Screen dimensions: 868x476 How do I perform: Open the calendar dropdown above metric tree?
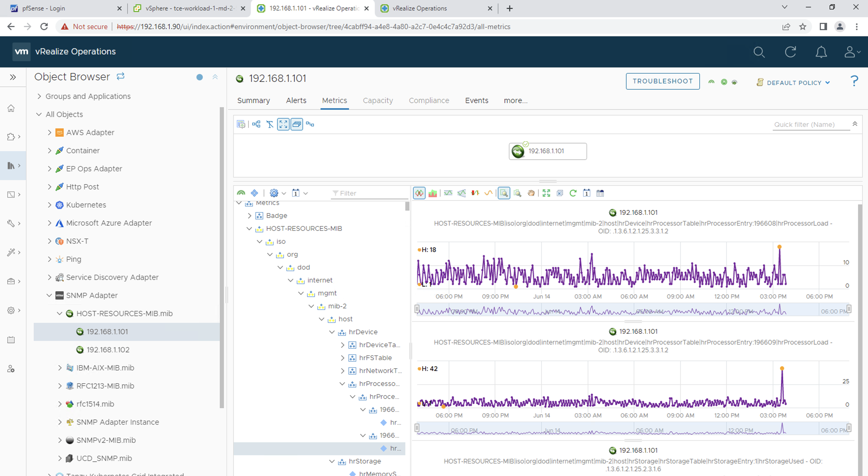(x=300, y=193)
